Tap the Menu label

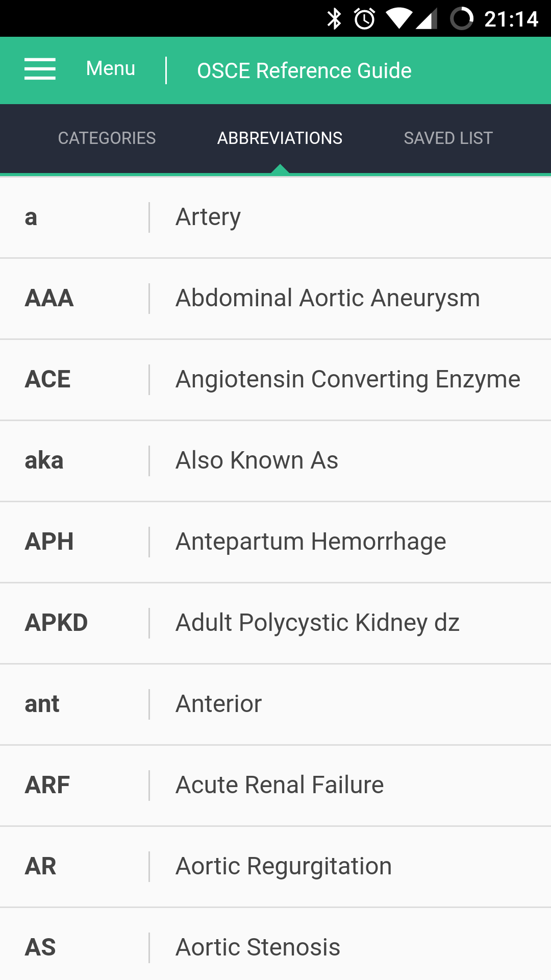coord(111,68)
